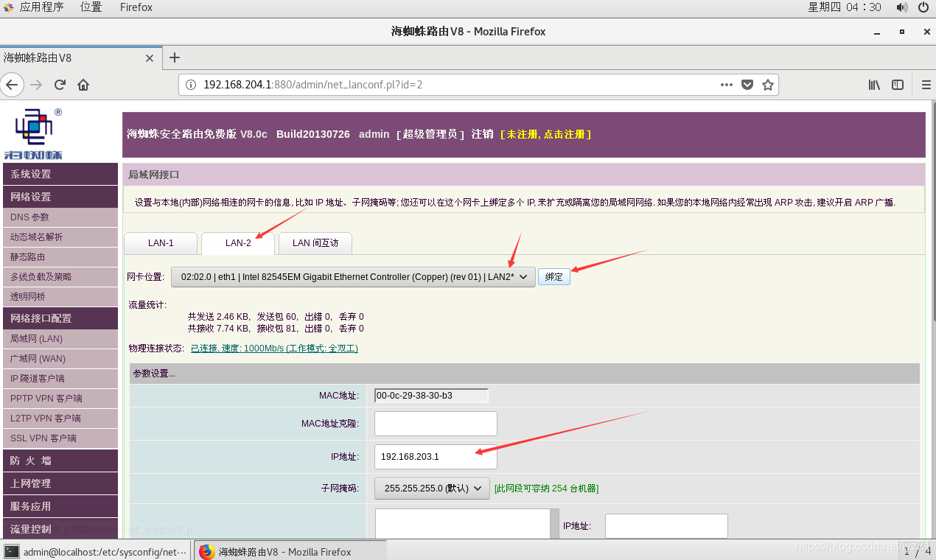Viewport: 936px width, 560px height.
Task: Open the 位置 menu
Action: pos(91,7)
